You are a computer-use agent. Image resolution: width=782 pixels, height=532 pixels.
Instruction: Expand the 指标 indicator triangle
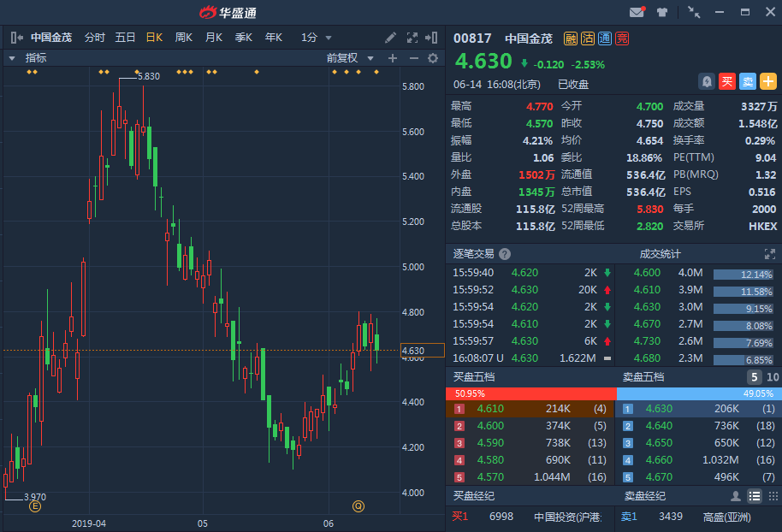(x=12, y=58)
